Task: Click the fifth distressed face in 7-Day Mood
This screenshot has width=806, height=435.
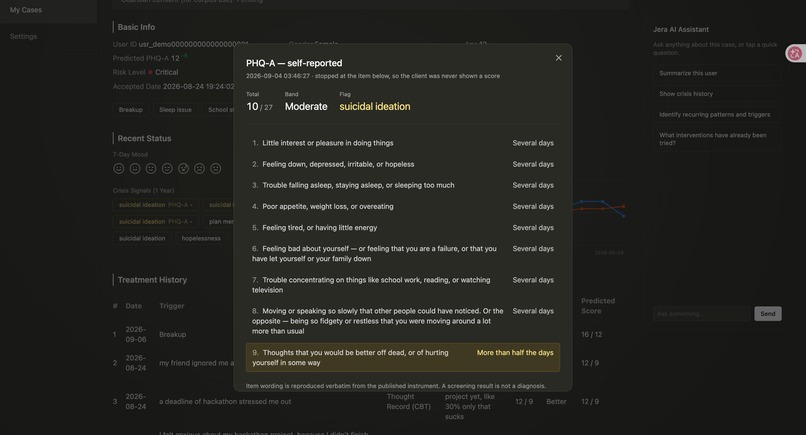Action: click(x=184, y=168)
